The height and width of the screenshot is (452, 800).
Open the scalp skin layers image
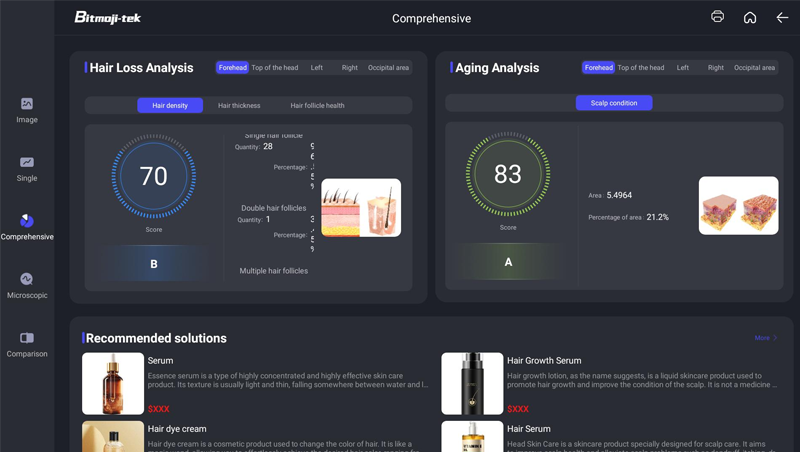pyautogui.click(x=738, y=206)
